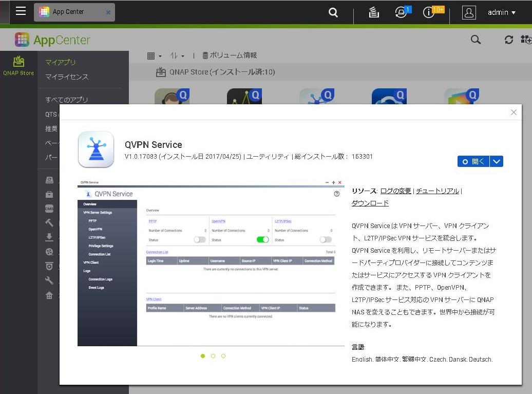
Task: Click the blue cloud app icon
Action: point(389,97)
